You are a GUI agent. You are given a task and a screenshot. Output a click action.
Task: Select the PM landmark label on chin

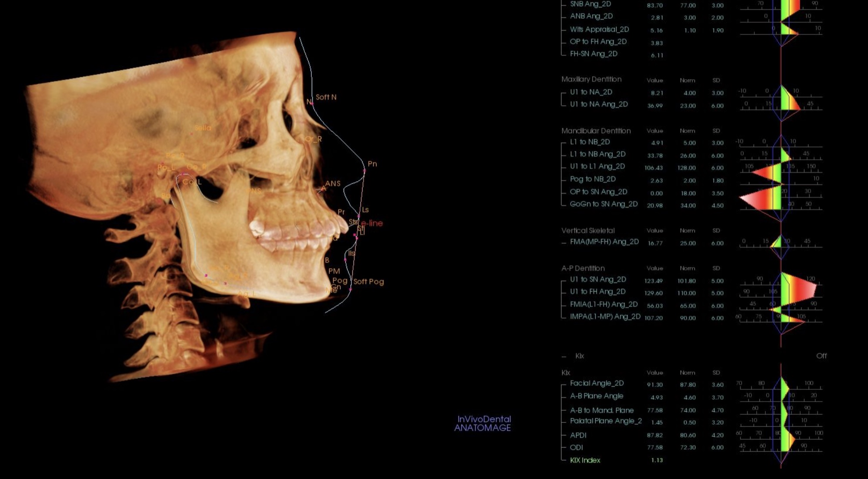334,271
